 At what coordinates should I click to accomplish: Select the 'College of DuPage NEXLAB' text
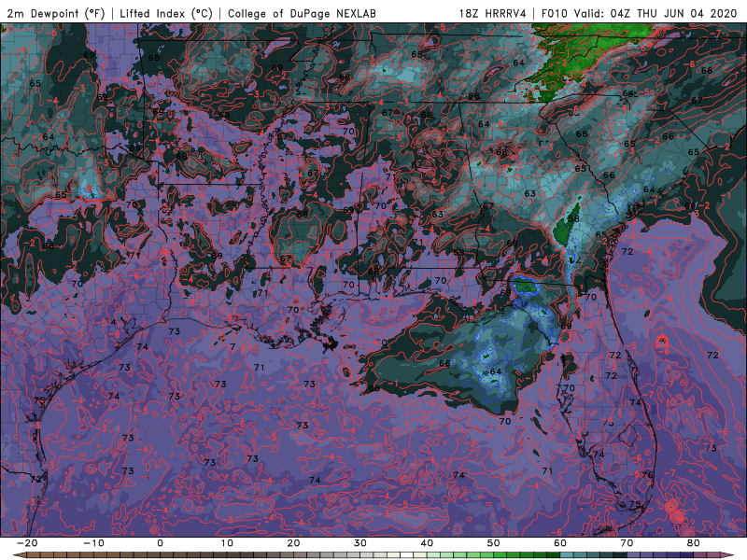[302, 14]
